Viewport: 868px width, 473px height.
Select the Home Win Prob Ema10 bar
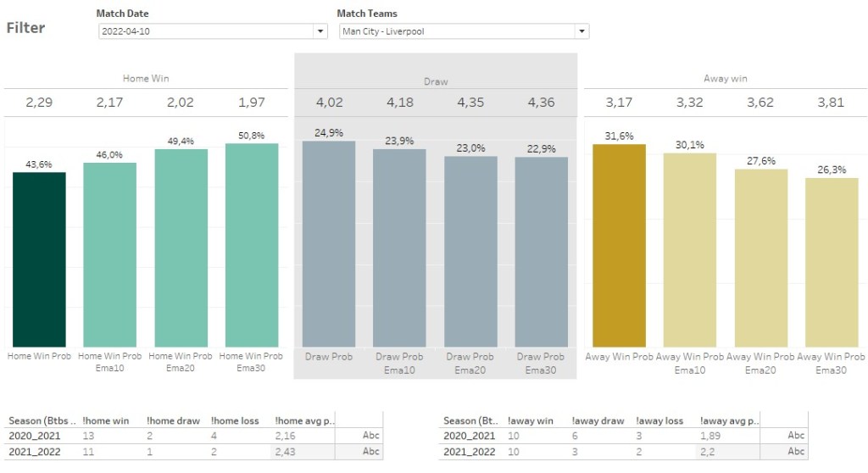click(x=109, y=254)
